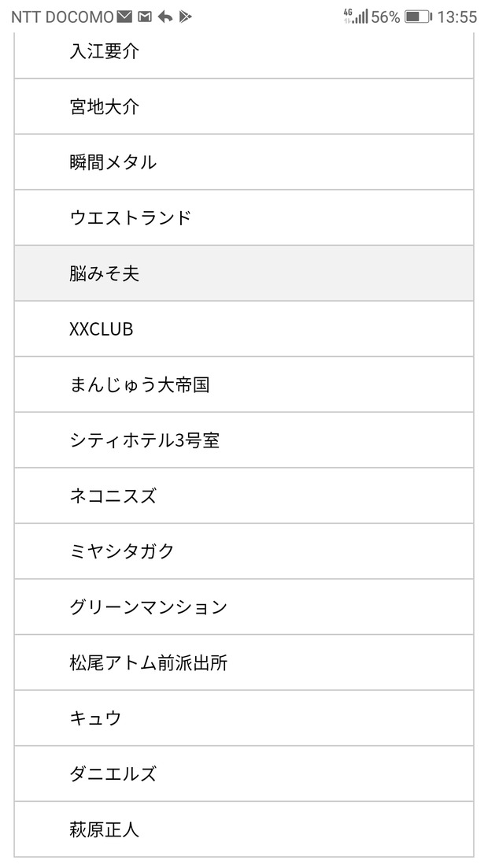Tap the mail envelope status bar icon
The image size is (488, 868).
click(x=124, y=17)
